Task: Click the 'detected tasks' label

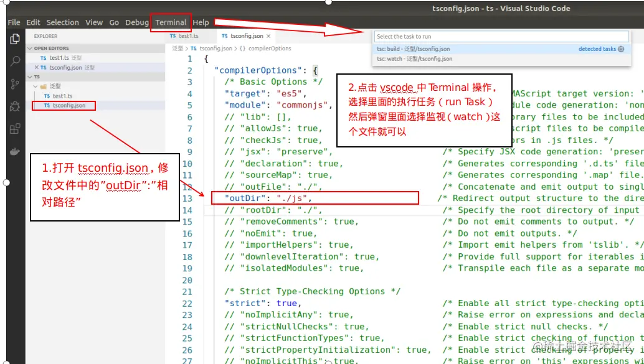Action: point(597,49)
